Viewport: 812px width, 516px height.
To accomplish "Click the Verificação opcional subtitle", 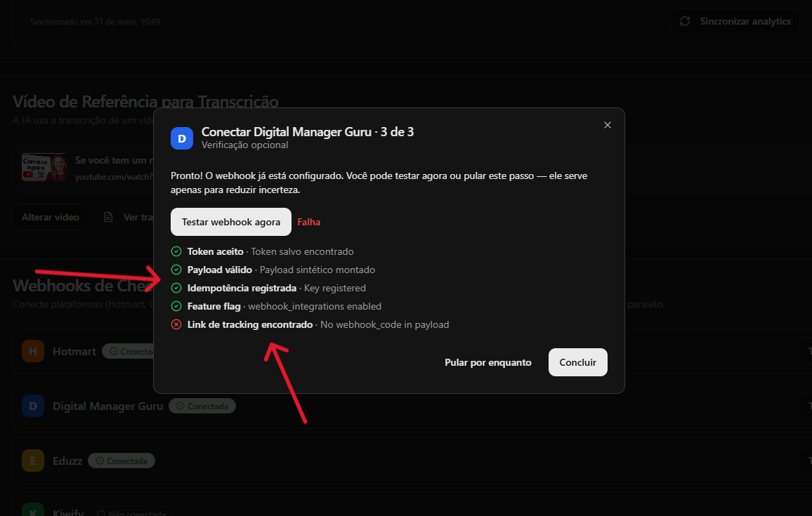I will point(245,145).
